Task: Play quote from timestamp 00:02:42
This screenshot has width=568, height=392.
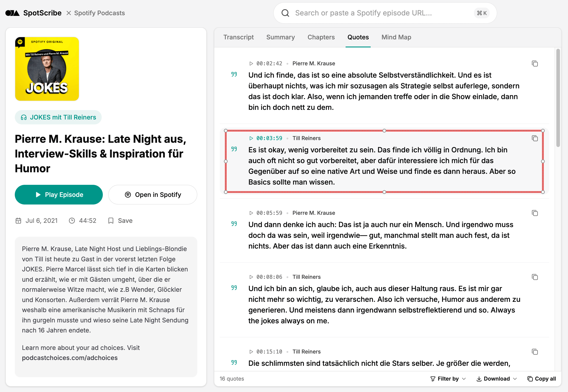Action: [266, 64]
